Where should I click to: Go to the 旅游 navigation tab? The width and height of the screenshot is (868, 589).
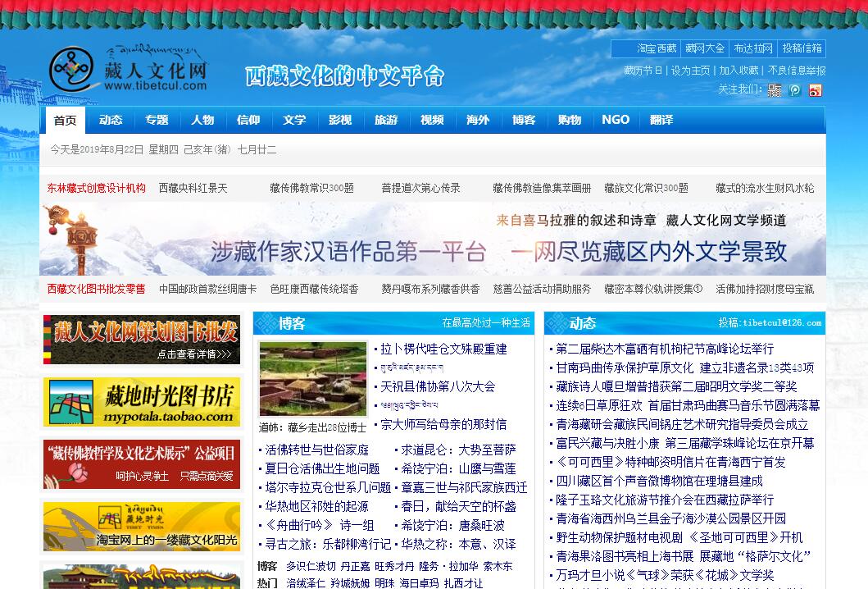coord(386,121)
